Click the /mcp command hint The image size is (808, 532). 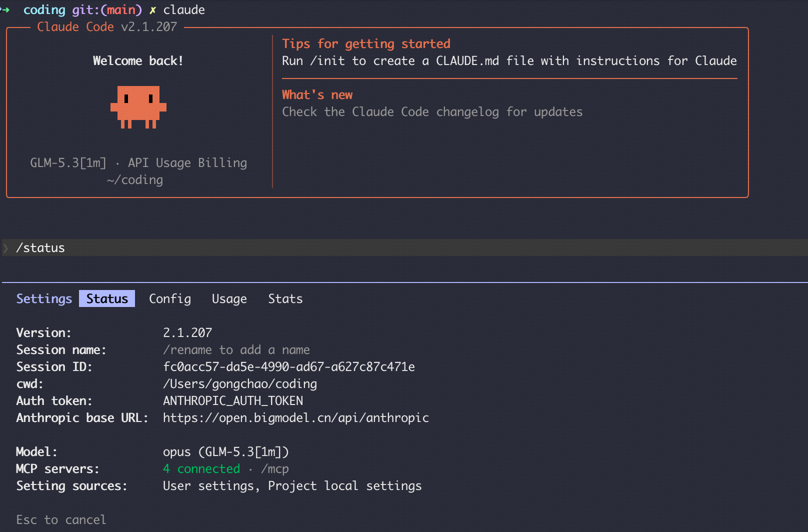pyautogui.click(x=275, y=469)
